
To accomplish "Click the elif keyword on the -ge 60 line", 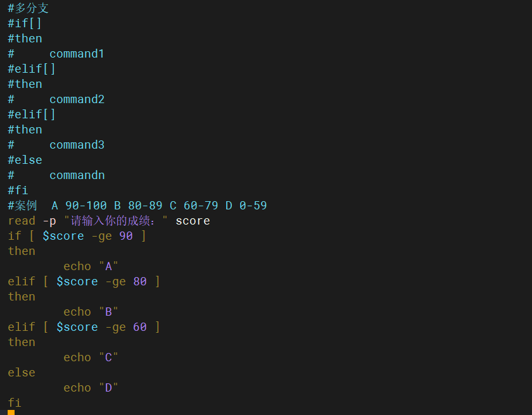I will [22, 327].
